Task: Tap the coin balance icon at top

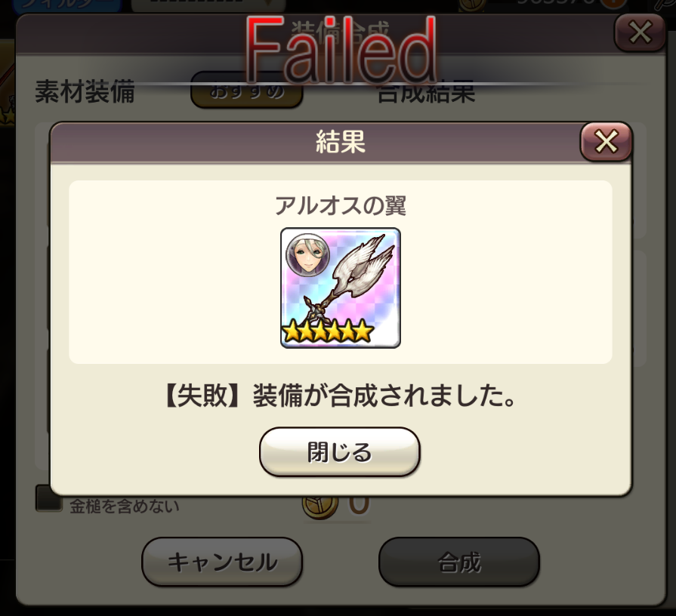Action: click(471, 5)
